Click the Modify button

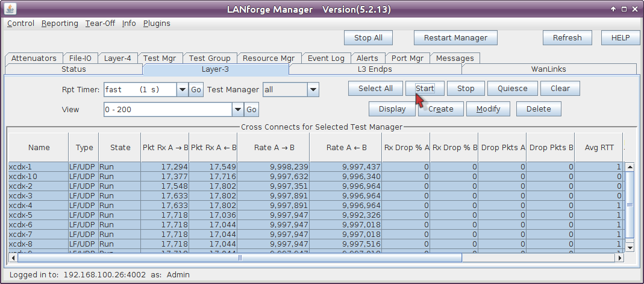point(489,109)
